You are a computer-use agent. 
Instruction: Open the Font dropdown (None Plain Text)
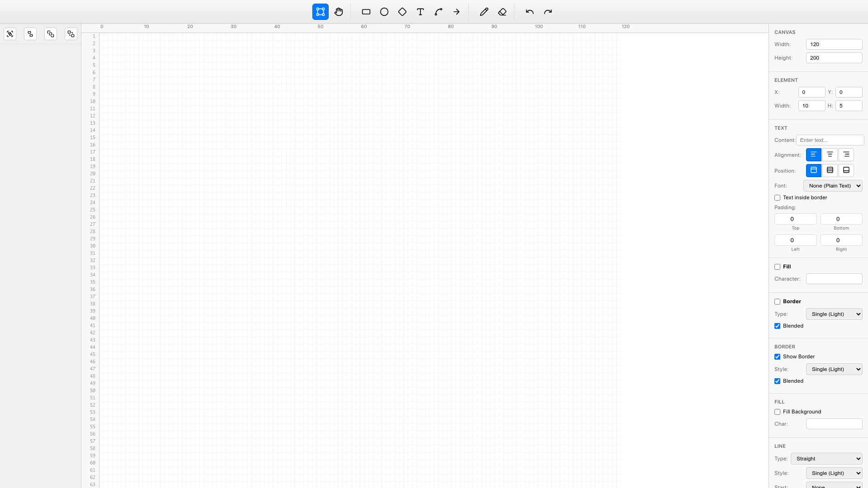click(833, 186)
